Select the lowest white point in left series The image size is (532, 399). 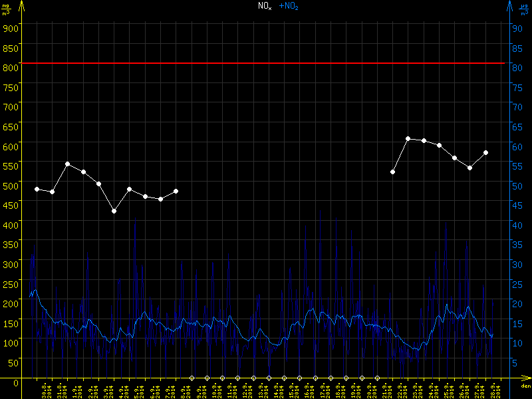(114, 211)
